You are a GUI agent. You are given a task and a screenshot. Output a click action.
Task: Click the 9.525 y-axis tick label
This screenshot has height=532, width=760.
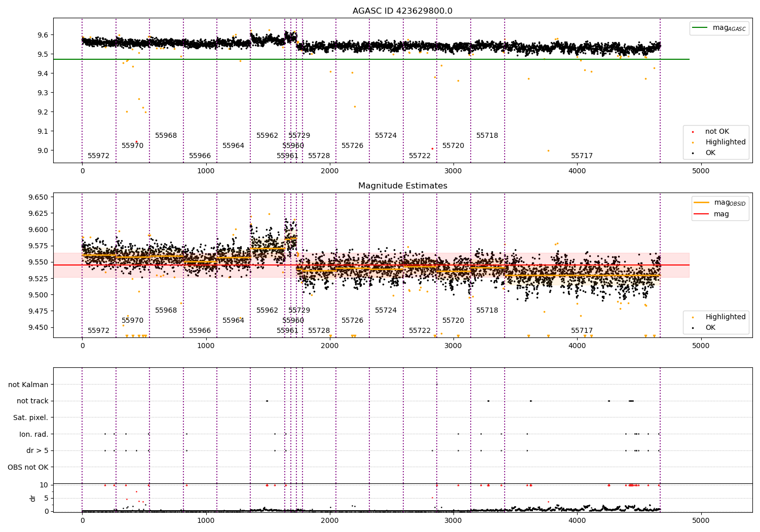39,279
